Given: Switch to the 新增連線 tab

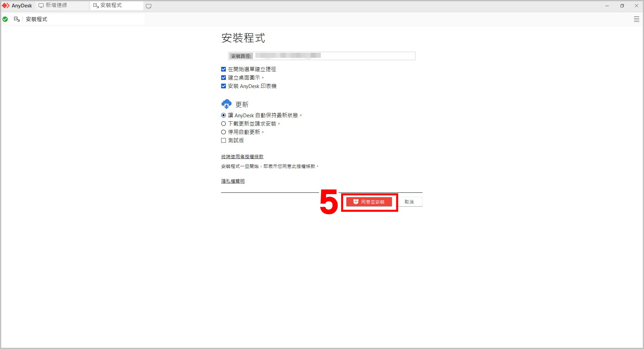Looking at the screenshot, I should (x=62, y=5).
